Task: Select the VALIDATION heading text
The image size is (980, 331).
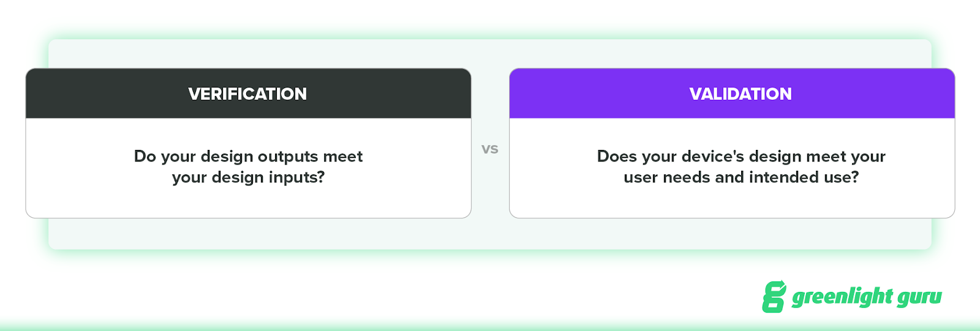Action: (741, 94)
